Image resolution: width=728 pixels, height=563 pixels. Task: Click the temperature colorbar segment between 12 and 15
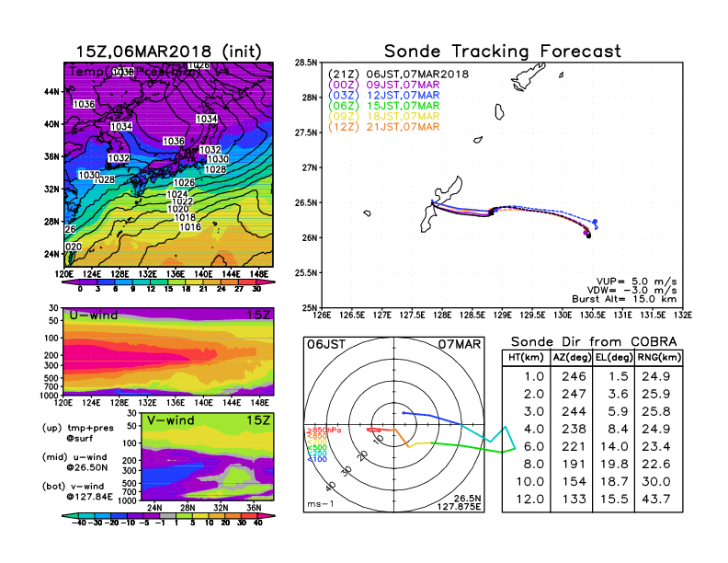160,282
